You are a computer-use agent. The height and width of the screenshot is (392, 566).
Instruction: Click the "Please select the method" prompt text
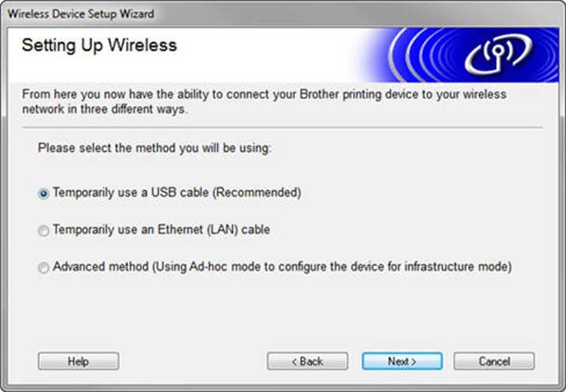(155, 148)
